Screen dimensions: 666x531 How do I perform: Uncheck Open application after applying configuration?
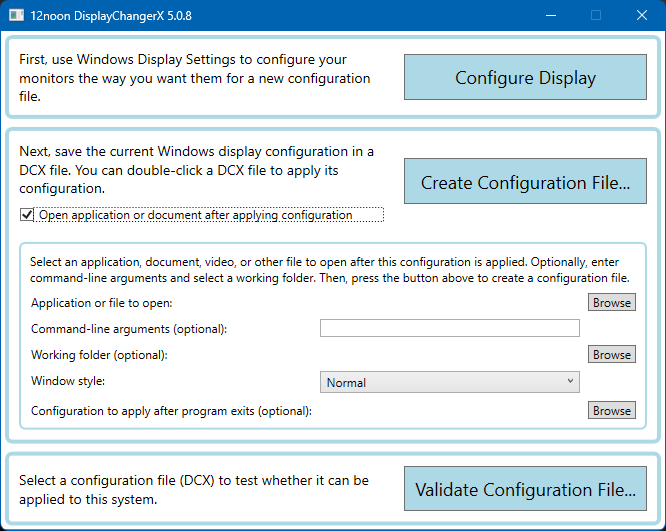(x=27, y=215)
